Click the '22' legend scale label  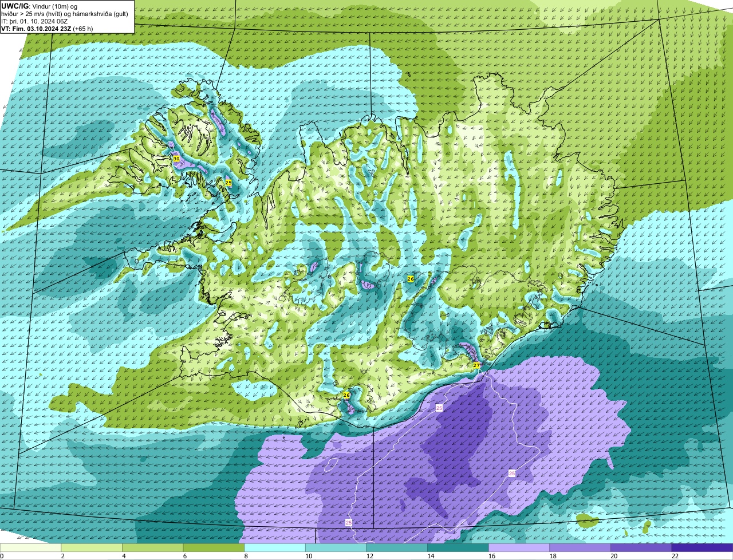(x=675, y=556)
